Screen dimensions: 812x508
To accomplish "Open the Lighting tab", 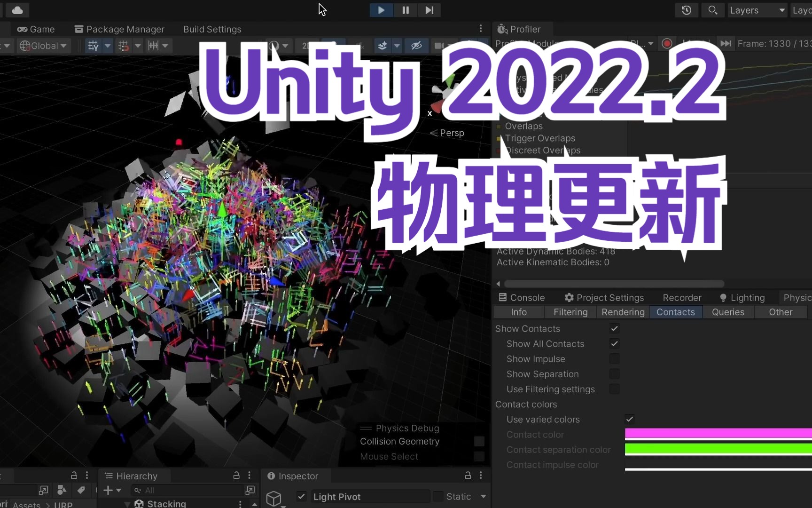I will coord(742,298).
